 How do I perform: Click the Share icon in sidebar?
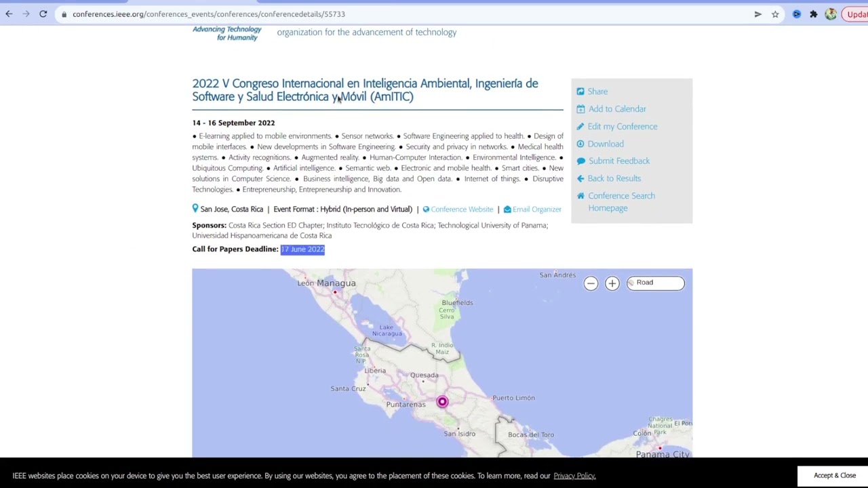coord(580,91)
